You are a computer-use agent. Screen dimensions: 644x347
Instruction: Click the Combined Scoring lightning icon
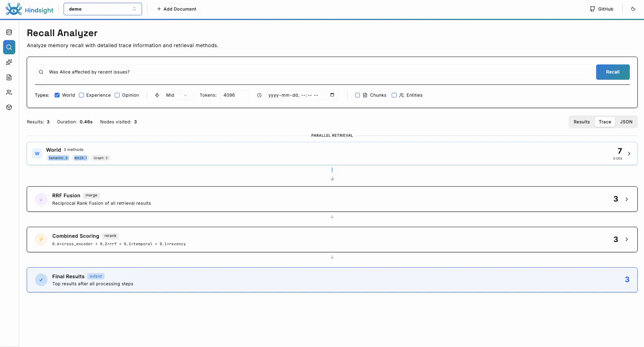tap(41, 239)
